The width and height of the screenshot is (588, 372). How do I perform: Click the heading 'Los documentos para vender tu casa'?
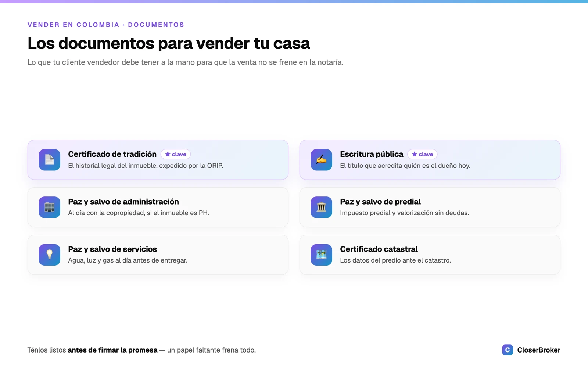169,43
